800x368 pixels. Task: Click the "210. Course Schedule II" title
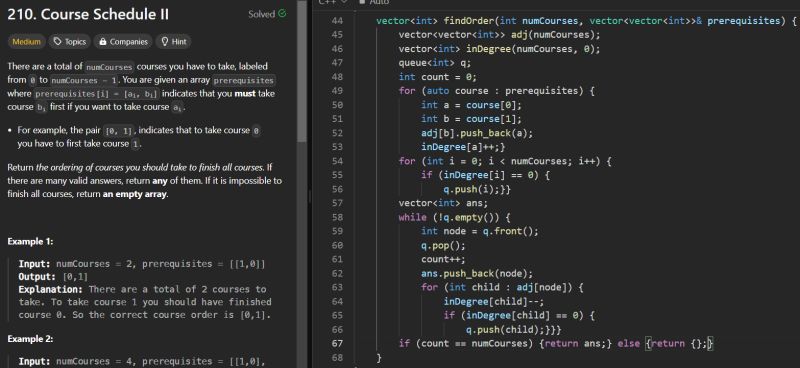[x=88, y=15]
